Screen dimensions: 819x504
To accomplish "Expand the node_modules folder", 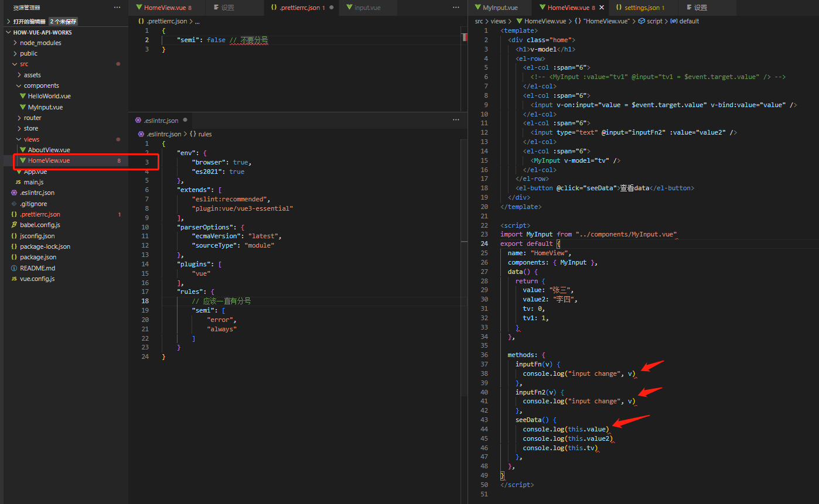I will point(15,43).
